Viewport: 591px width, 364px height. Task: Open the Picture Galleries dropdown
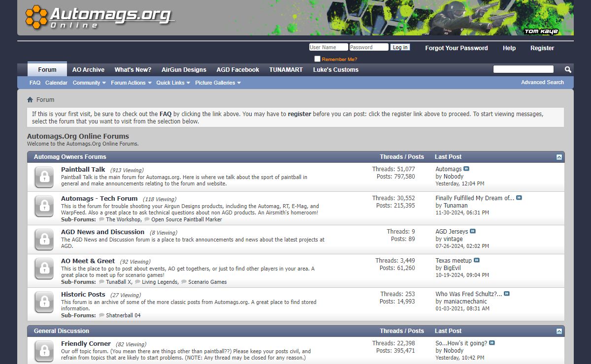pos(218,83)
